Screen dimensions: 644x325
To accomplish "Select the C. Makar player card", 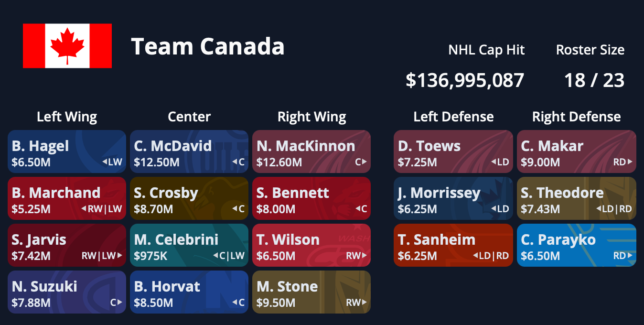I will click(576, 152).
